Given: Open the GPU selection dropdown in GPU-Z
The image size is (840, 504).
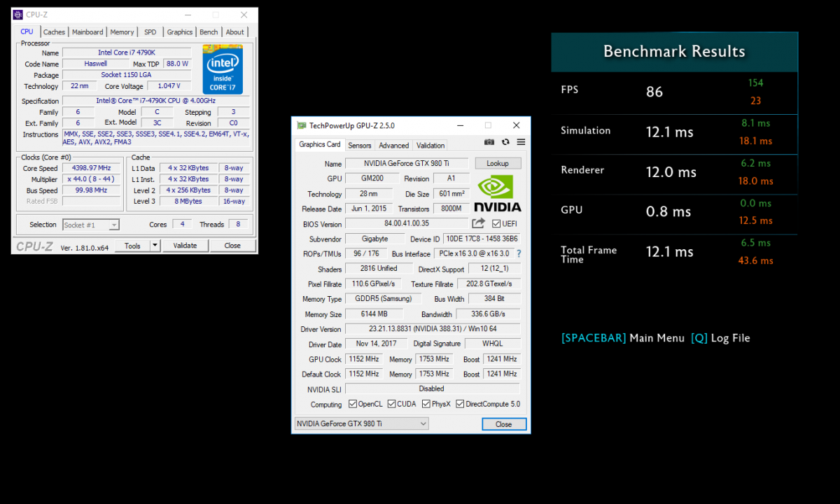Looking at the screenshot, I should (x=361, y=423).
